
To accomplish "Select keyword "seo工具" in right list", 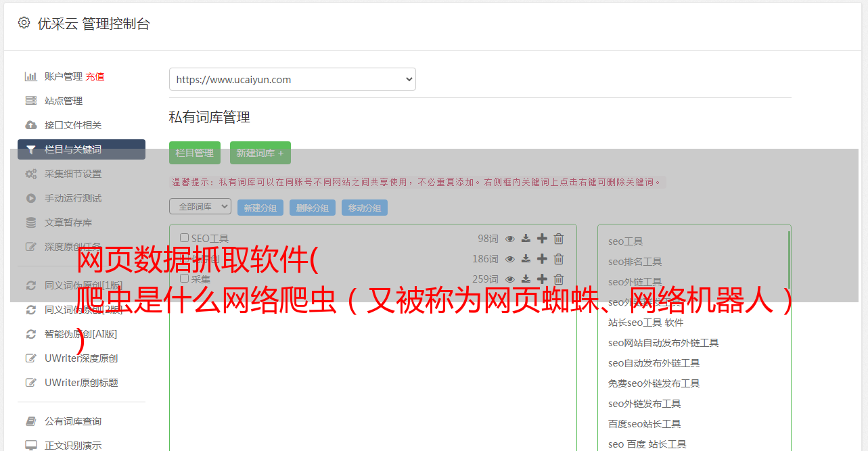I will click(626, 241).
